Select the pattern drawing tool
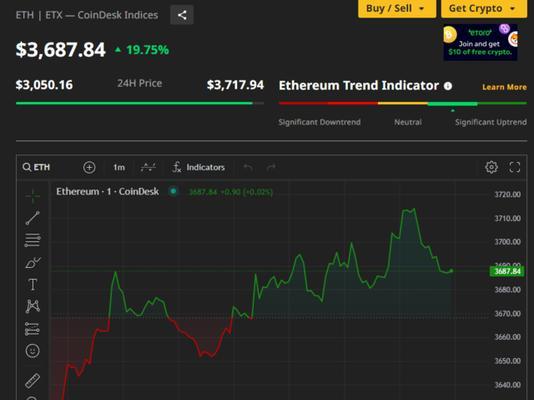Viewport: 534px width, 400px height. 33,306
